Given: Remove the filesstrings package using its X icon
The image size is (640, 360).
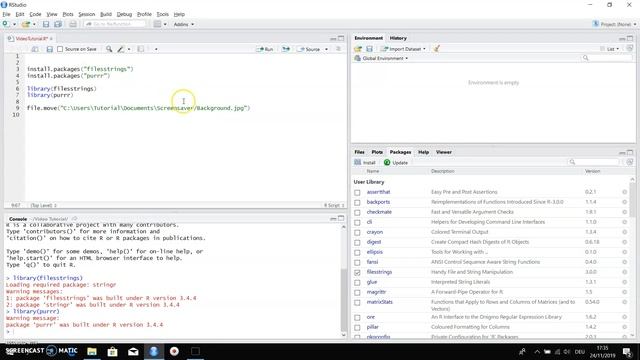Looking at the screenshot, I should [x=624, y=272].
